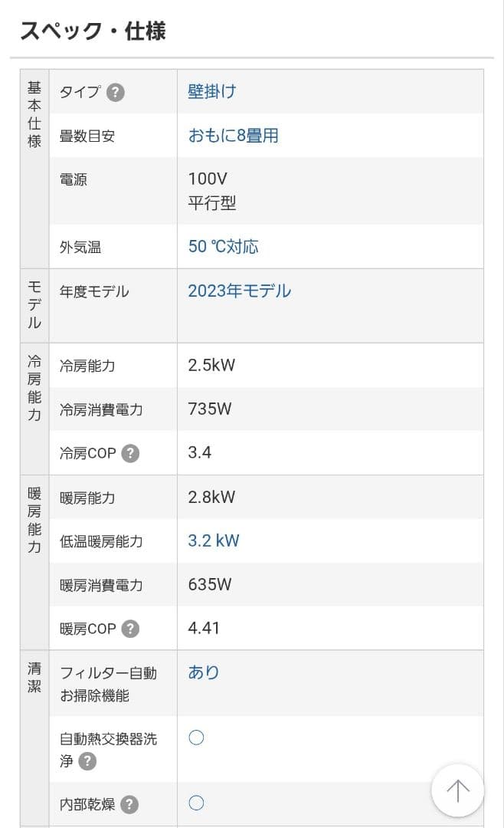The width and height of the screenshot is (504, 828).
Task: Select the 2023年モデル link
Action: pyautogui.click(x=239, y=291)
